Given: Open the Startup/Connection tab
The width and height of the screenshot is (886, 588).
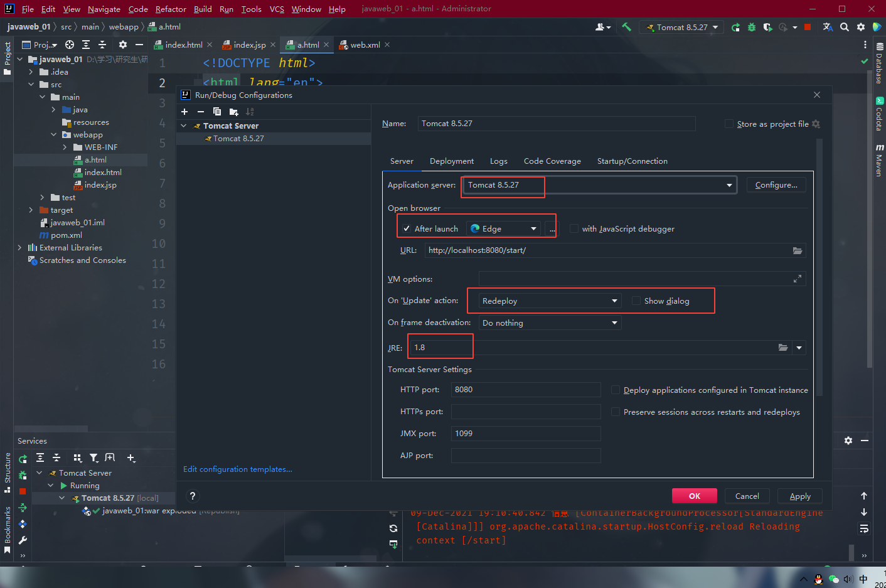Looking at the screenshot, I should 632,161.
